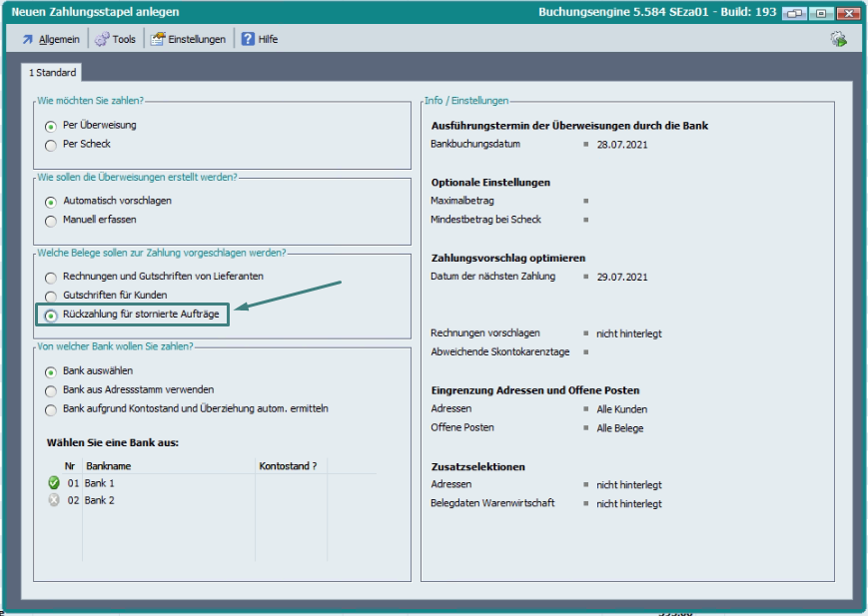Select Rechnungen und Gutschriften von Lieferanten
This screenshot has height=616, width=868.
tap(51, 277)
